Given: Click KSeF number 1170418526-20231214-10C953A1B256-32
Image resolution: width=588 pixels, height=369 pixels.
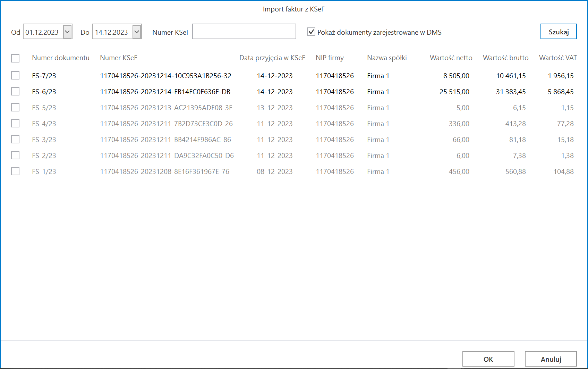Looking at the screenshot, I should 166,76.
